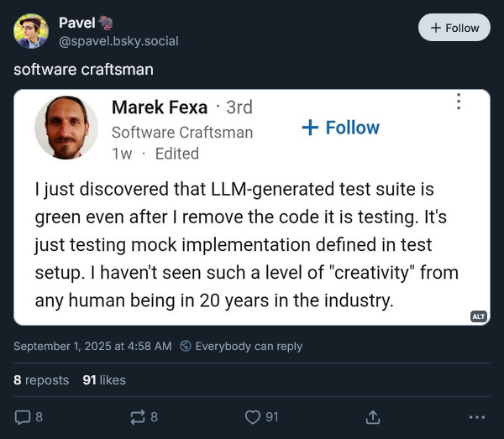Screen dimensions: 504x439
Task: Click the globe icon beside reply settings
Action: [x=186, y=346]
